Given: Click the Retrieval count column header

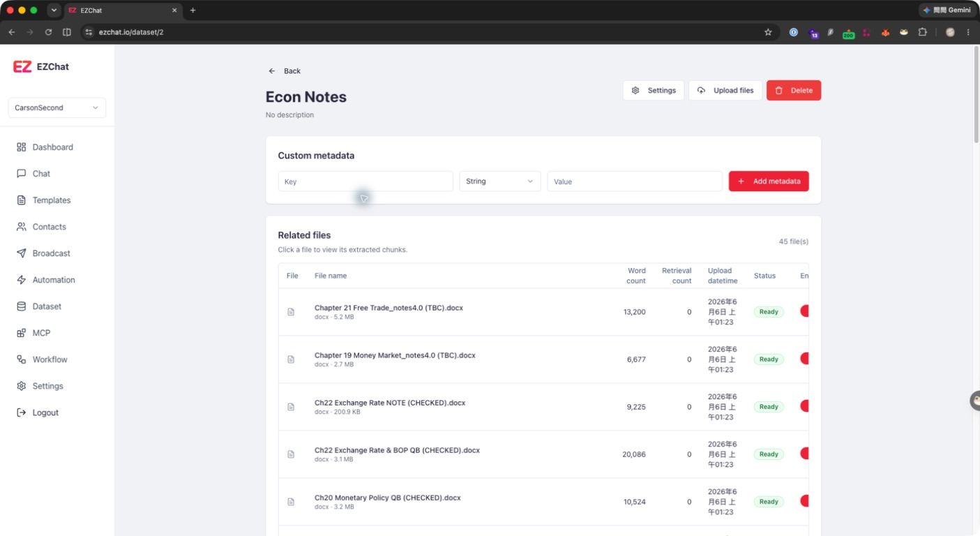Looking at the screenshot, I should pos(677,276).
